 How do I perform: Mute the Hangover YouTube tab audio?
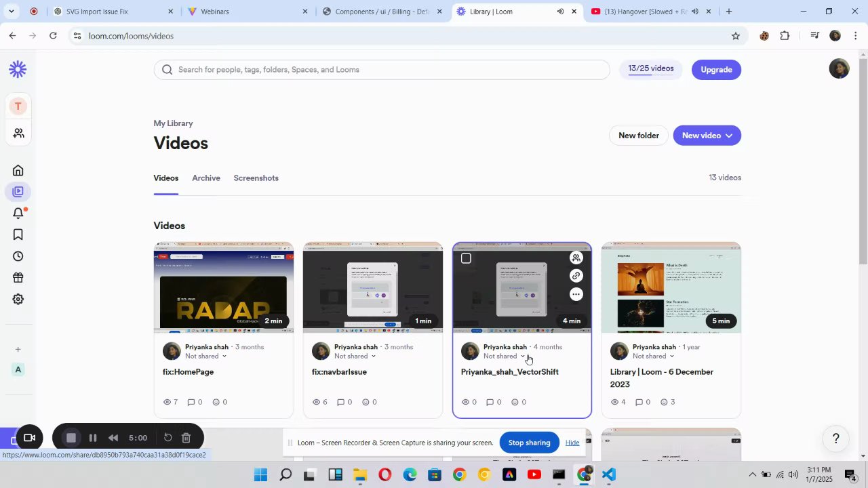tap(694, 12)
